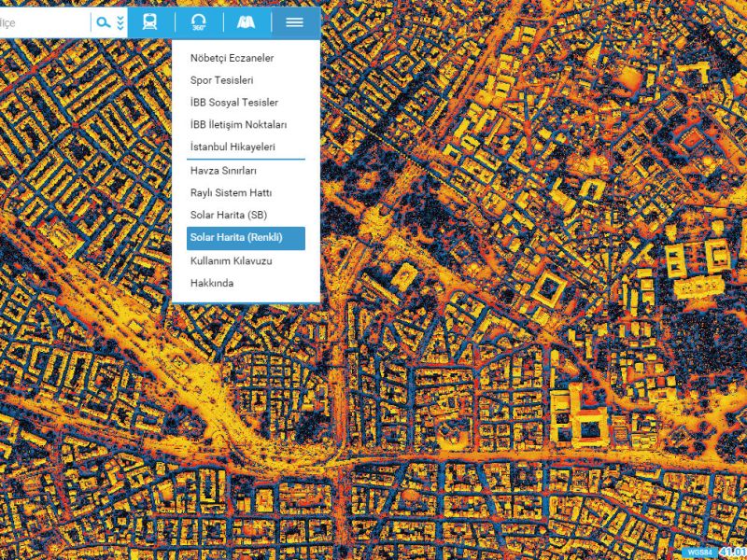The width and height of the screenshot is (747, 560).
Task: Open the Hakkında about entry
Action: [212, 283]
